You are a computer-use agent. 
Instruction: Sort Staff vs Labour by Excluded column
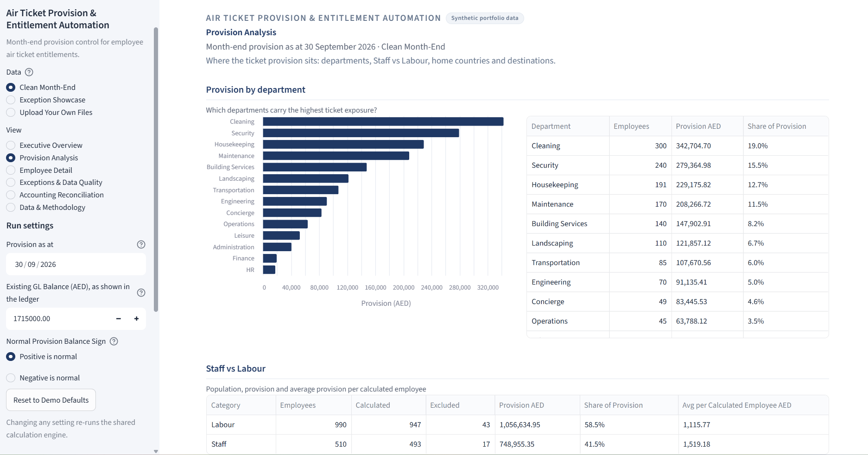(x=460, y=405)
